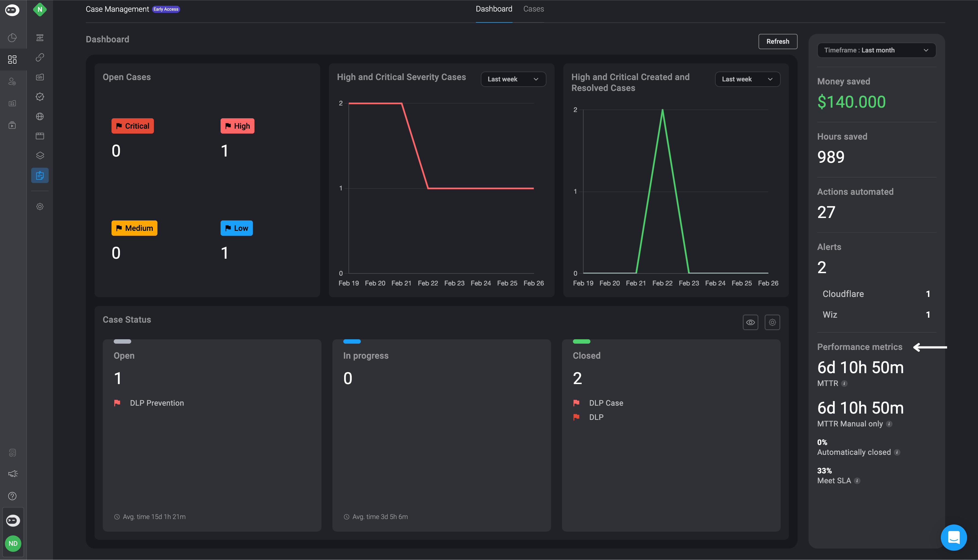
Task: Click info icon next to MTTR Manual only
Action: (889, 424)
